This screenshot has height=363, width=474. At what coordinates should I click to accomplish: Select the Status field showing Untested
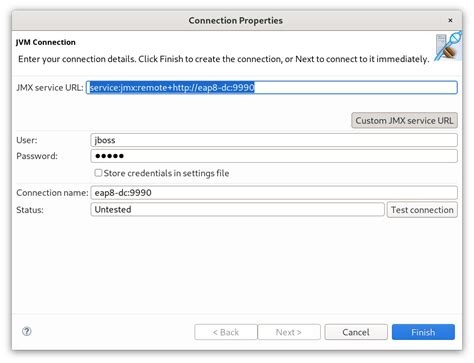click(237, 209)
